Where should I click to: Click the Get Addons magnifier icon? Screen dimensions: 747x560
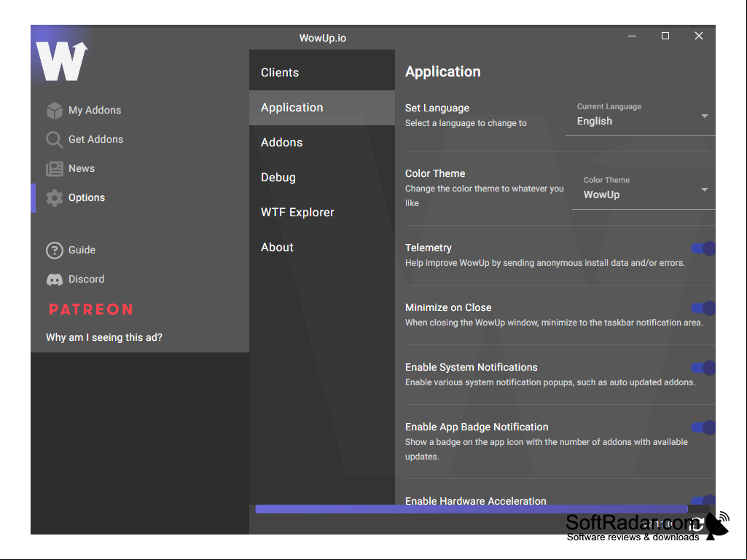tap(55, 140)
